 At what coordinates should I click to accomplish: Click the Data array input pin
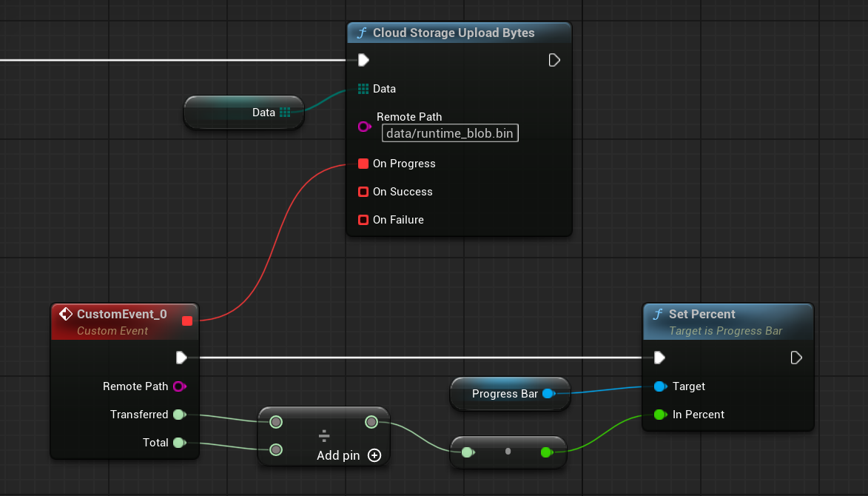click(363, 89)
